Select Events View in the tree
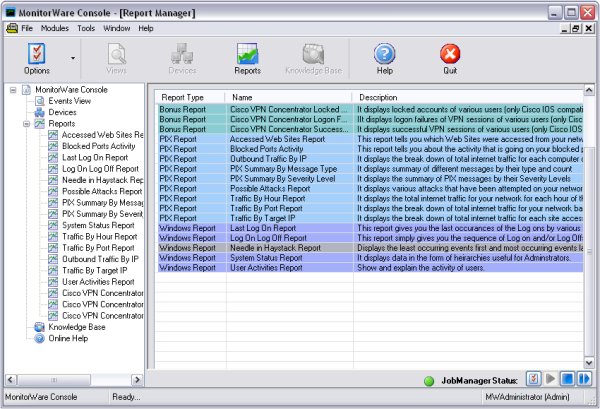The width and height of the screenshot is (600, 409). [x=69, y=101]
